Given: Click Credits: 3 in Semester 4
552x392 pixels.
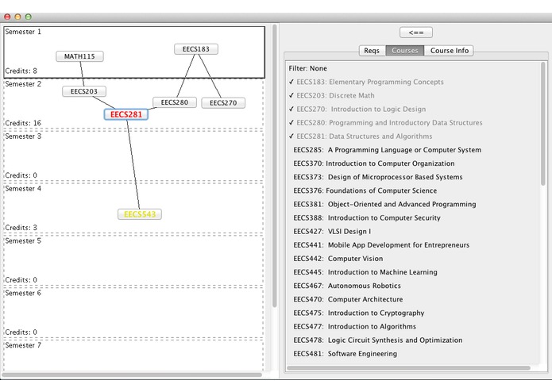Looking at the screenshot, I should (21, 228).
